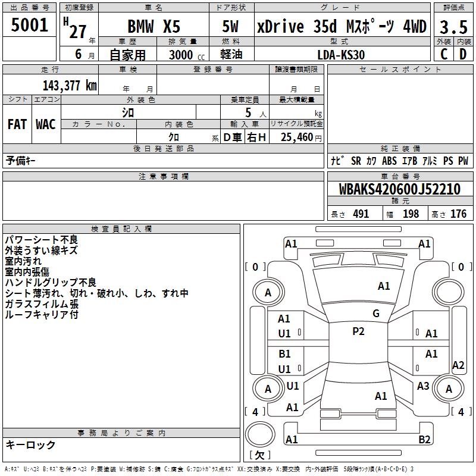Click the air conditioner value WAC

point(46,124)
